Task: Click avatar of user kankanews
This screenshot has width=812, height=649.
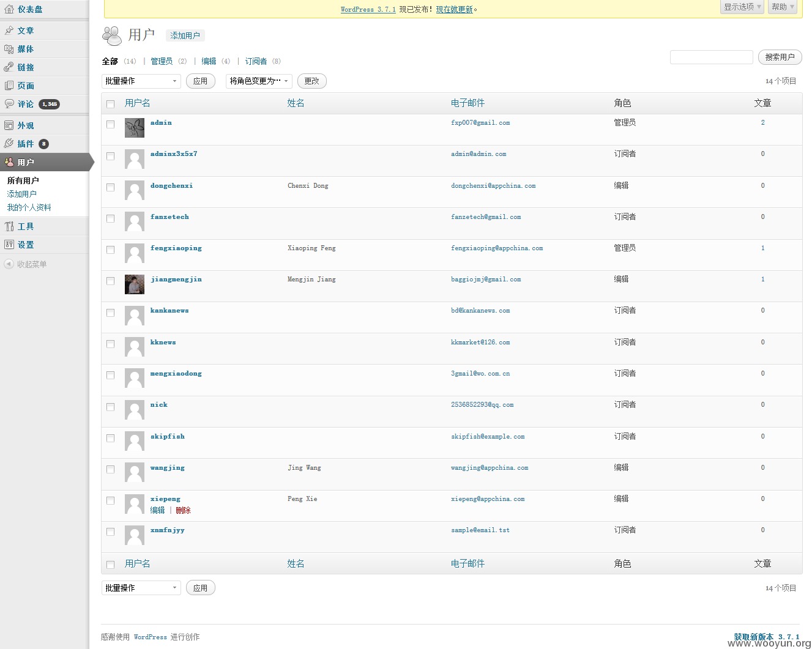Action: tap(135, 316)
